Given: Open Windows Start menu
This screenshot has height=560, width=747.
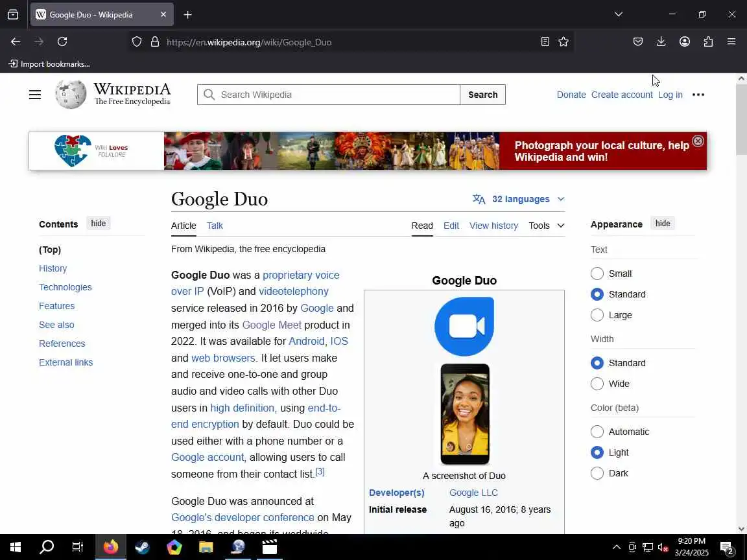Looking at the screenshot, I should click(x=16, y=547).
